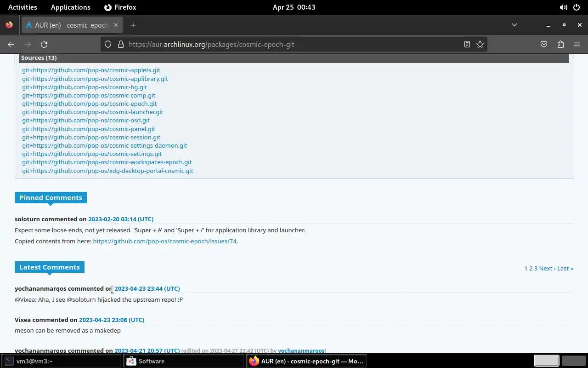Click the Next › pagination link
Screen dimensions: 588x368
(547, 268)
